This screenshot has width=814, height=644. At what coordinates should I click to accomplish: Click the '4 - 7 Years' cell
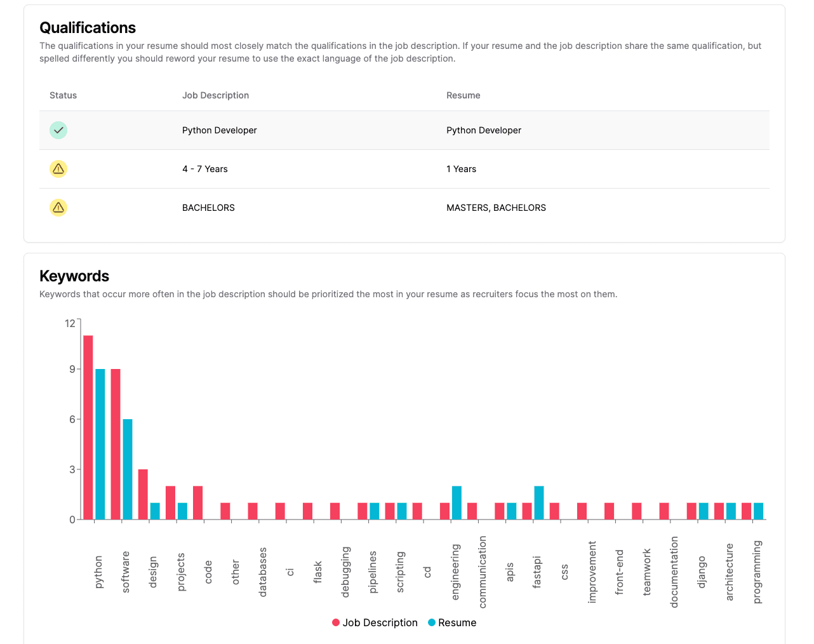coord(205,169)
